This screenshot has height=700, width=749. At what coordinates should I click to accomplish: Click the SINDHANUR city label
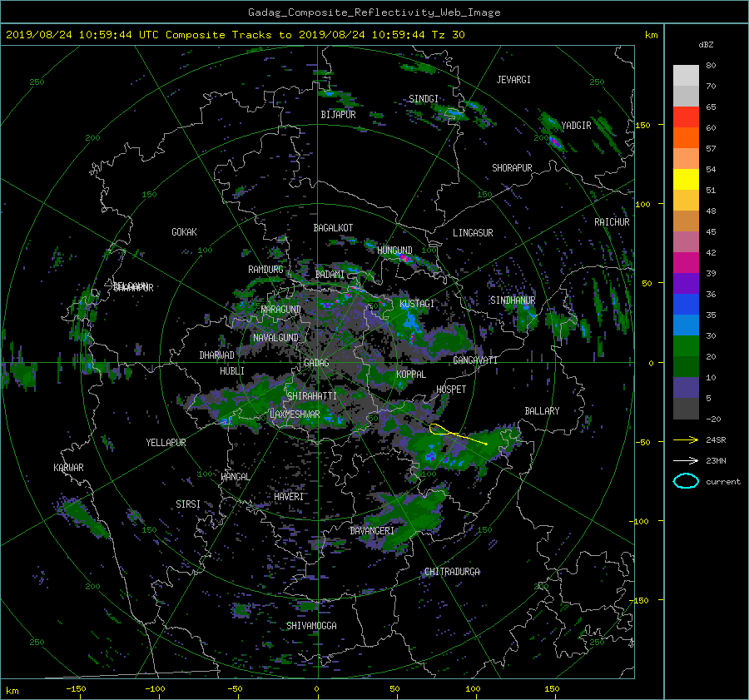(x=513, y=300)
